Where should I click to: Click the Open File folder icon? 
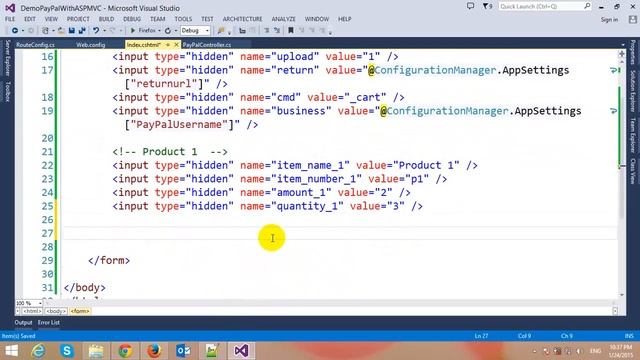(x=61, y=31)
